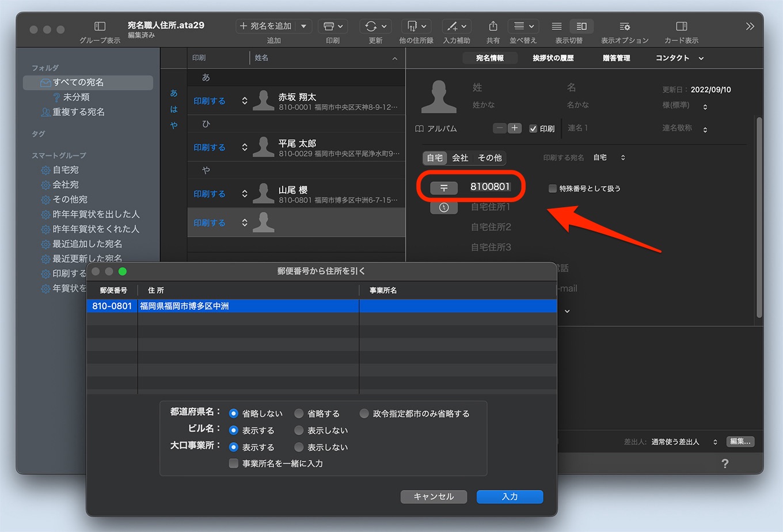Click the address history clock icon
783x532 pixels.
click(444, 208)
